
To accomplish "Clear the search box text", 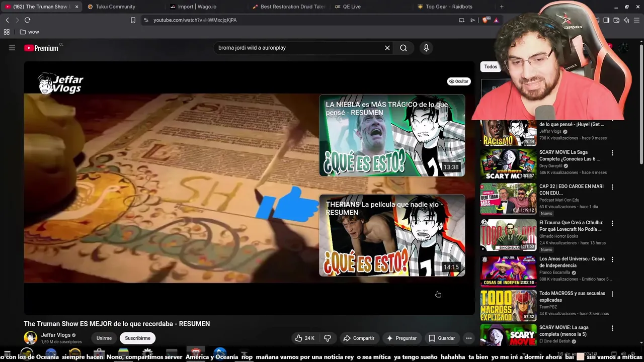I will (387, 48).
